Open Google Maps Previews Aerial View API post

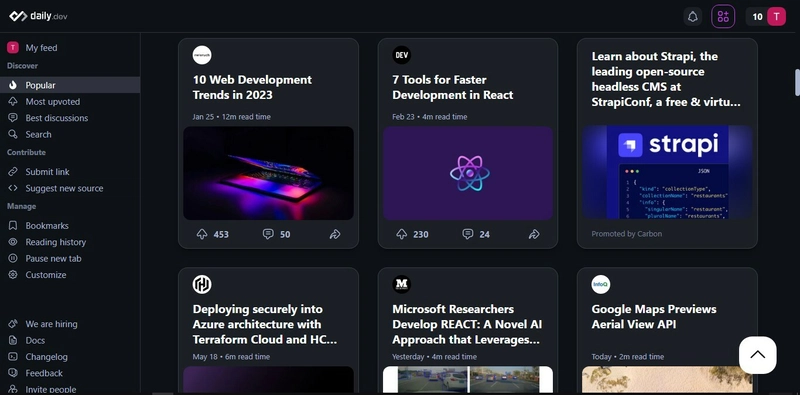pyautogui.click(x=654, y=316)
